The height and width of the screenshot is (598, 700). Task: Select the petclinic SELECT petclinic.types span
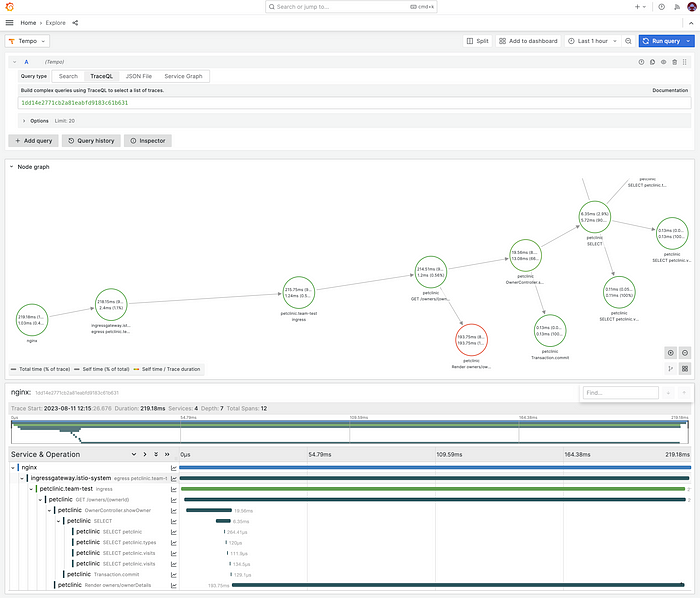(x=116, y=542)
